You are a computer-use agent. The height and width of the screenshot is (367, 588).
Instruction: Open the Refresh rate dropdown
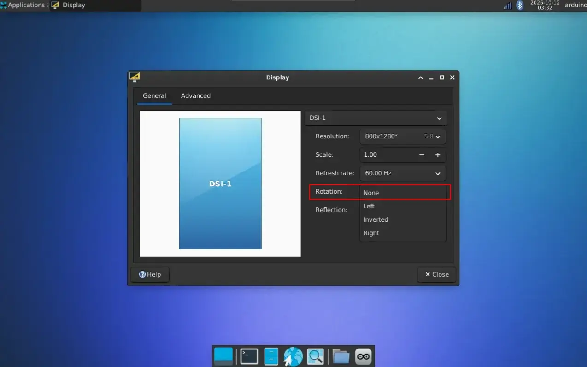pos(403,173)
